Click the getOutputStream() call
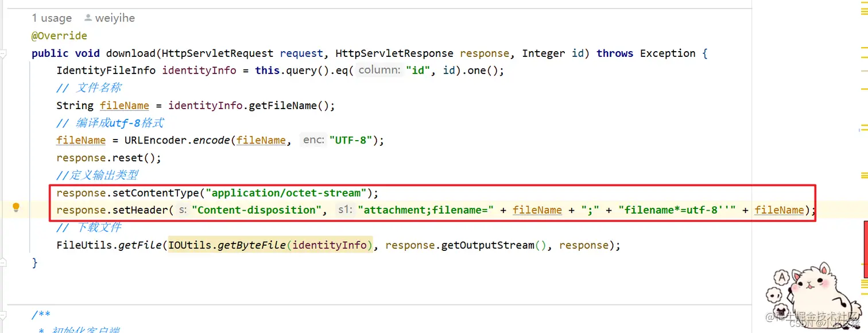The image size is (868, 333). click(x=495, y=245)
